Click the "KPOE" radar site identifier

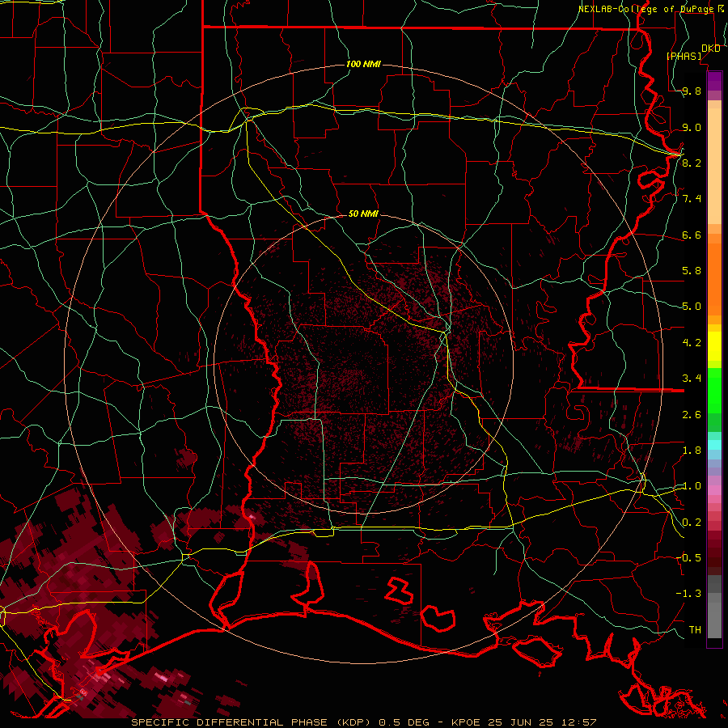coord(466,722)
